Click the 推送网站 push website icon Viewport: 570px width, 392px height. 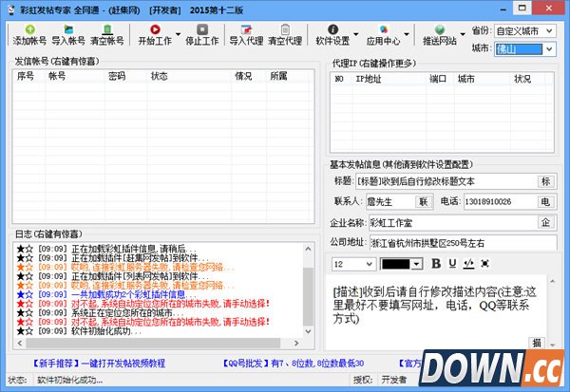[x=440, y=29]
